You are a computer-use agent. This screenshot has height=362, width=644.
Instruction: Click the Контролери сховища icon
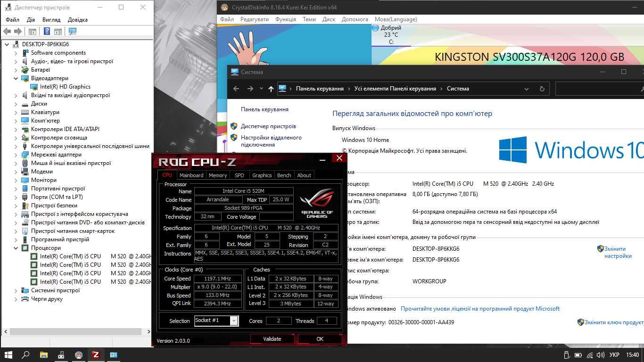pyautogui.click(x=25, y=138)
